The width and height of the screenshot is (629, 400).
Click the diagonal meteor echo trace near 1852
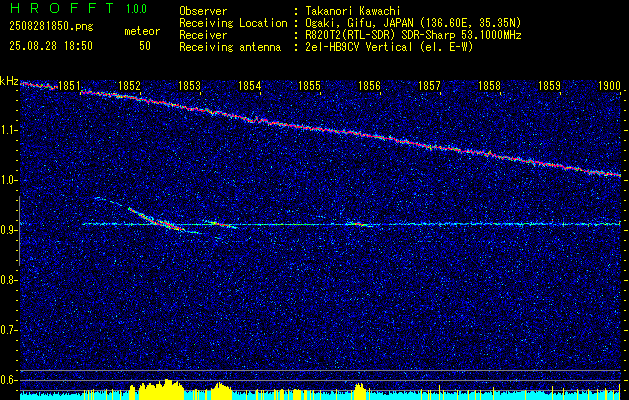pos(156,219)
